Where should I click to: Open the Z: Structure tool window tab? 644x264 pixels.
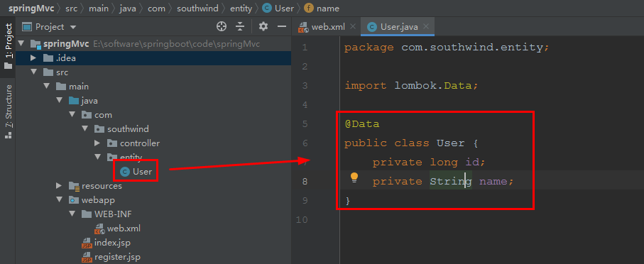click(9, 111)
